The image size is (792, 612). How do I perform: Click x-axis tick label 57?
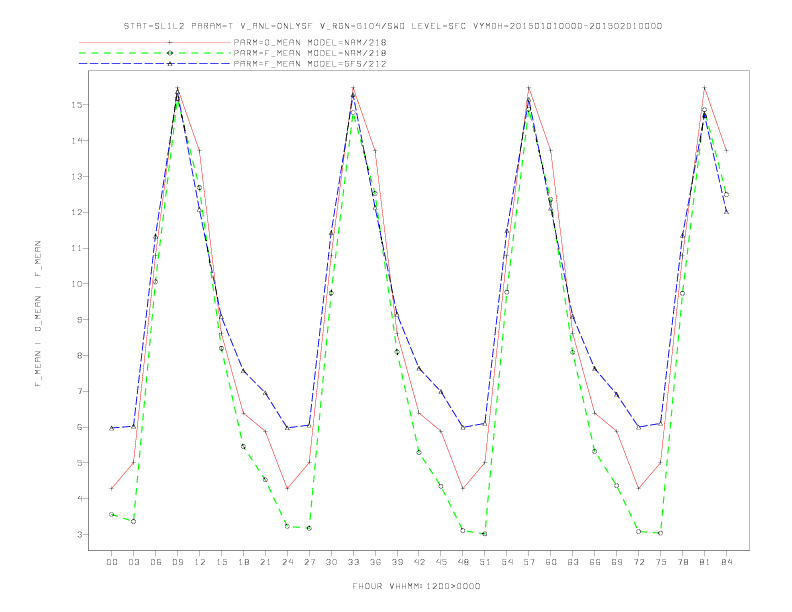click(529, 562)
